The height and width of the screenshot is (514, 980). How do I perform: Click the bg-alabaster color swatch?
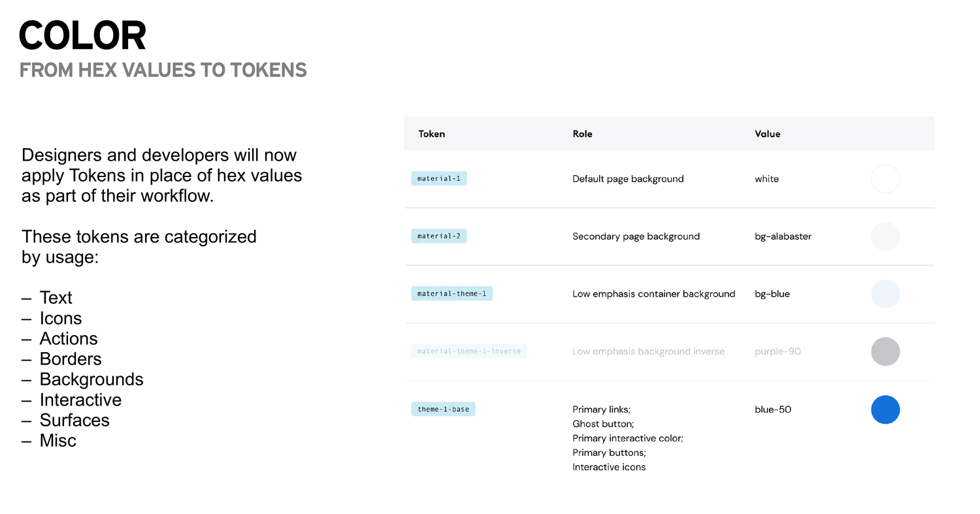pos(885,236)
